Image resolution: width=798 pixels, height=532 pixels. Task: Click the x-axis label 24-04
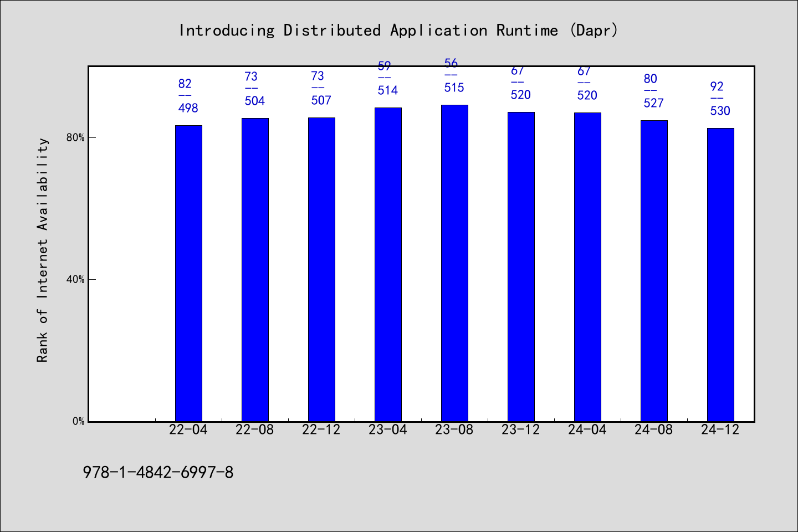587,429
